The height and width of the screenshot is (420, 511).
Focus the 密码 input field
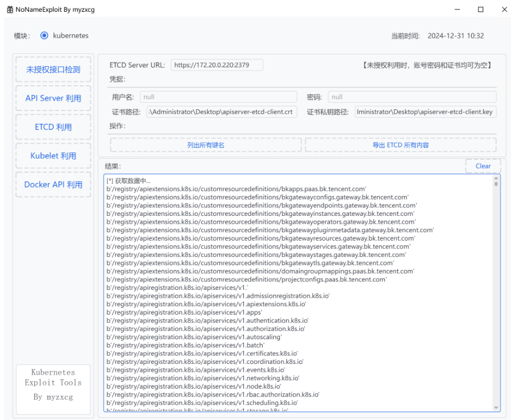412,97
